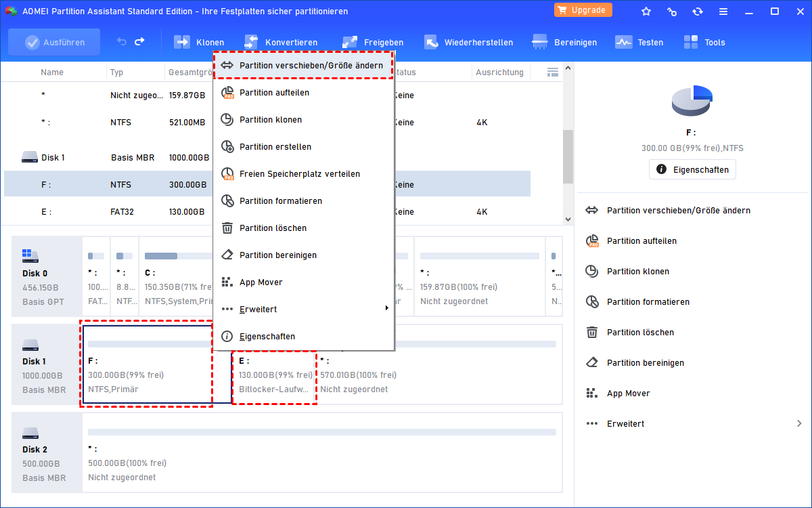Screen dimensions: 812x508
Task: Open the Bereinigen toolbar menu
Action: pos(565,42)
